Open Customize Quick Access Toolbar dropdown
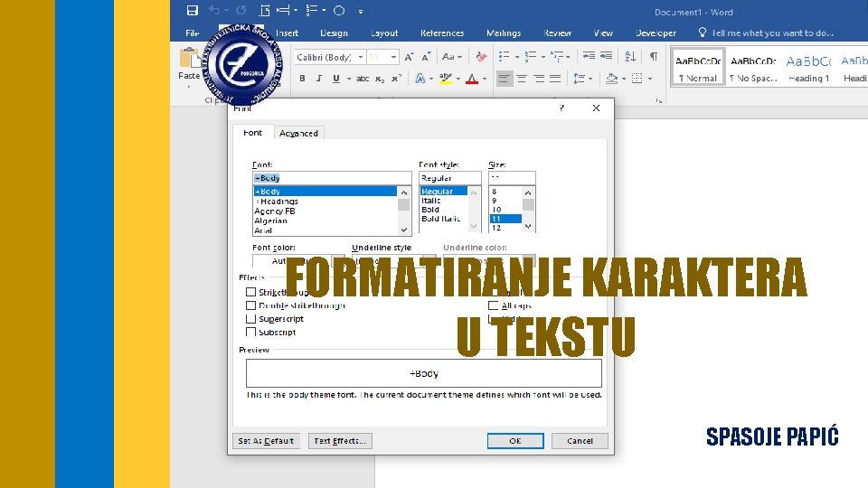The height and width of the screenshot is (488, 868). pyautogui.click(x=361, y=11)
